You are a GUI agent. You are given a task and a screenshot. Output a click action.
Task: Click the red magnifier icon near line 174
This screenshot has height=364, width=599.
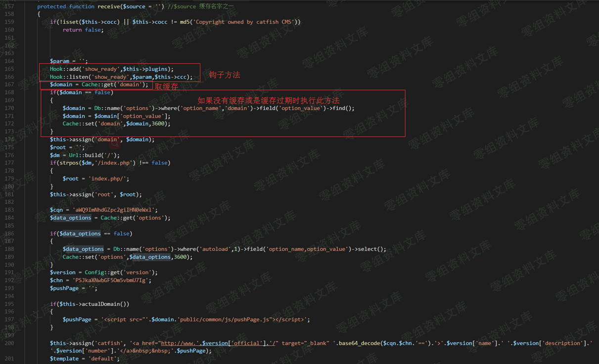(115, 143)
